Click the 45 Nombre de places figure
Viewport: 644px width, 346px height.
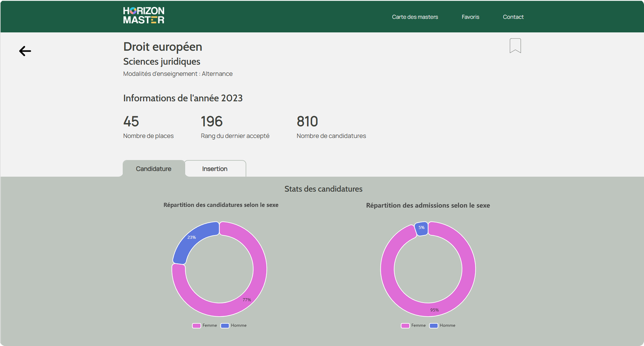tap(131, 121)
